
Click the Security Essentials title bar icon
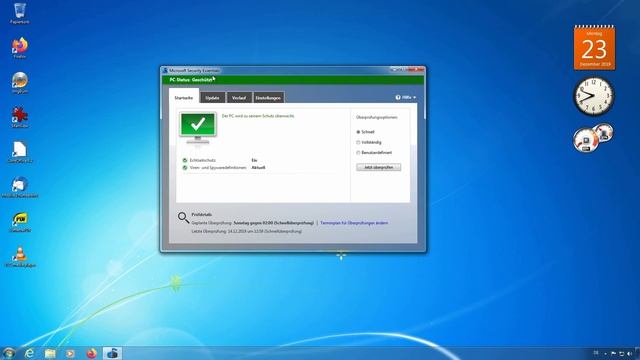pos(165,71)
